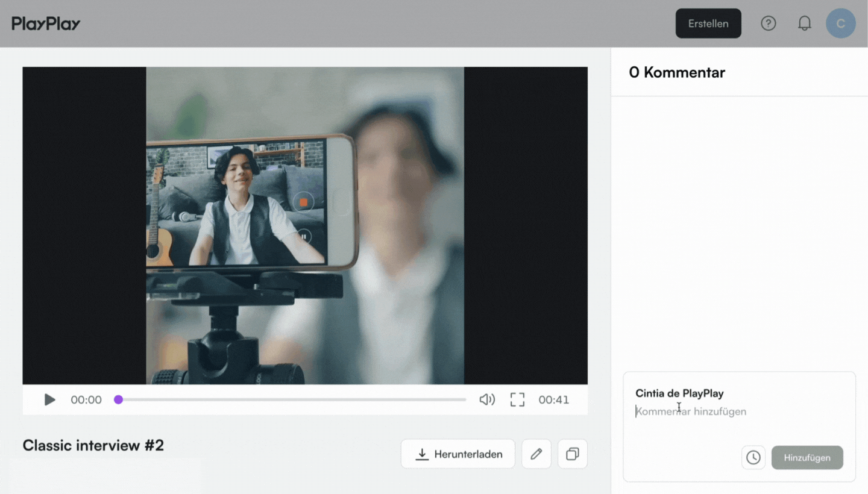Click the purple progress bar handle
The width and height of the screenshot is (868, 494).
119,399
